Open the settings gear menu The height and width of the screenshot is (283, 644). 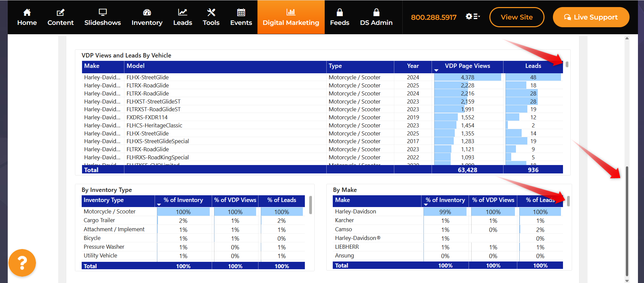pos(473,16)
